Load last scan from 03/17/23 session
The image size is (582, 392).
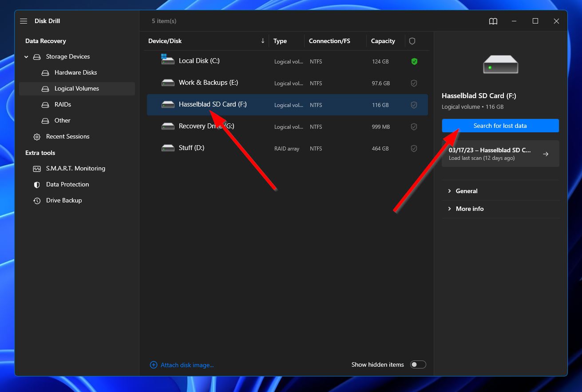pyautogui.click(x=500, y=154)
